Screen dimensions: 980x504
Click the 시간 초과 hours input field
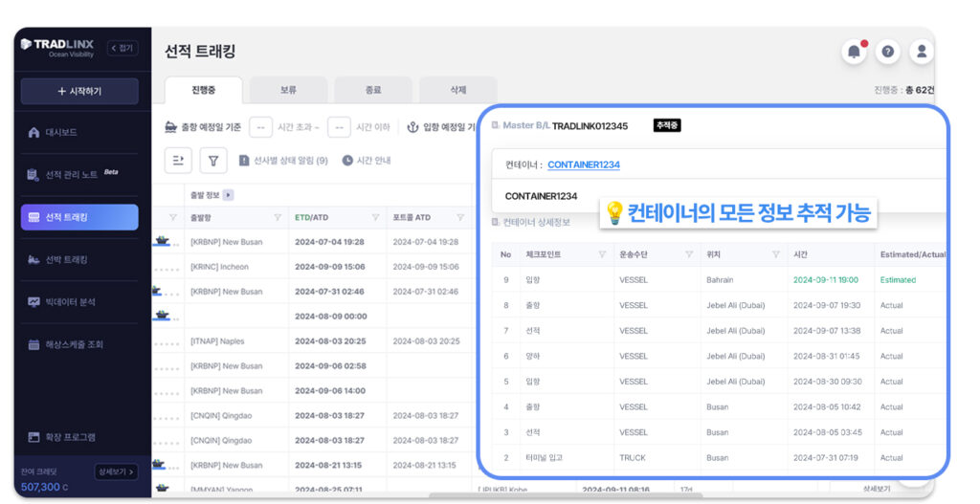tap(260, 127)
